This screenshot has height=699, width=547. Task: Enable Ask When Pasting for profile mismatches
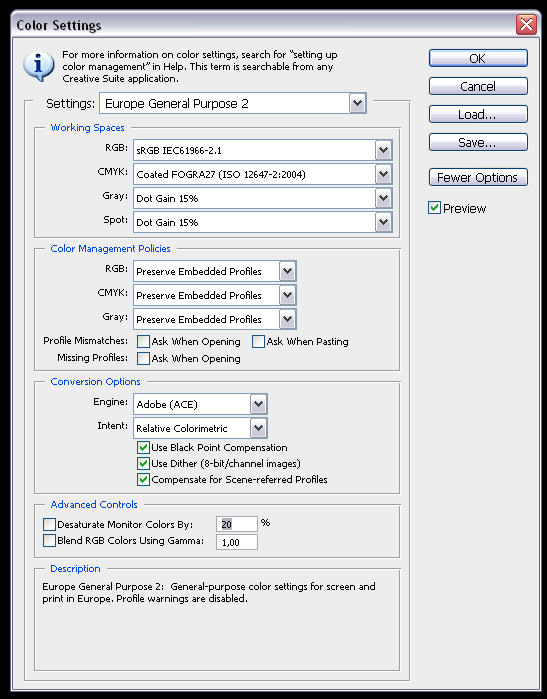(258, 341)
